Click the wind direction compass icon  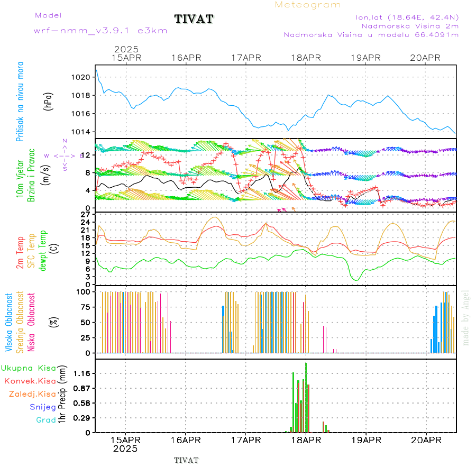coord(65,155)
